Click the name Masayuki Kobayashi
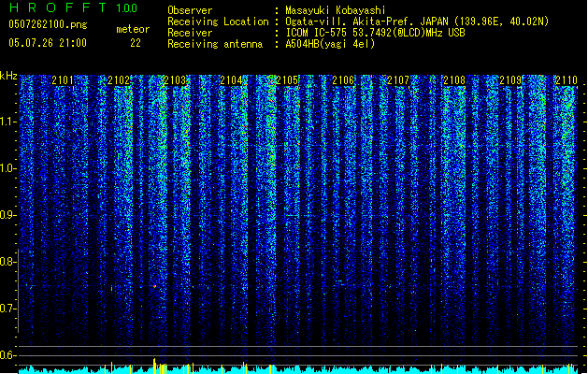The image size is (588, 374). 336,10
